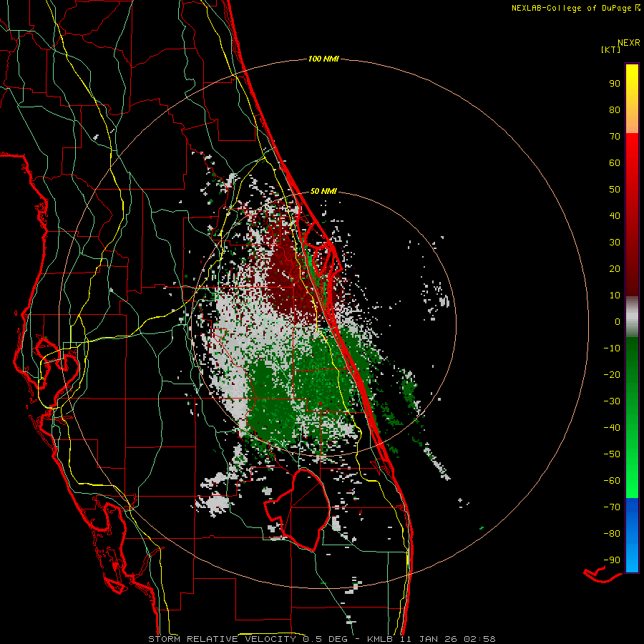
Task: Select the 10 value on the velocity legend
Action: 615,296
